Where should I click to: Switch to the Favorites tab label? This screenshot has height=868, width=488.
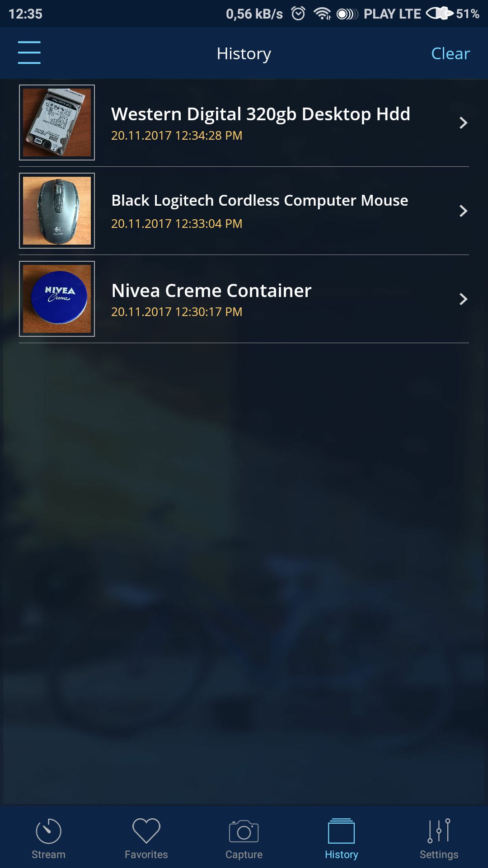146,854
